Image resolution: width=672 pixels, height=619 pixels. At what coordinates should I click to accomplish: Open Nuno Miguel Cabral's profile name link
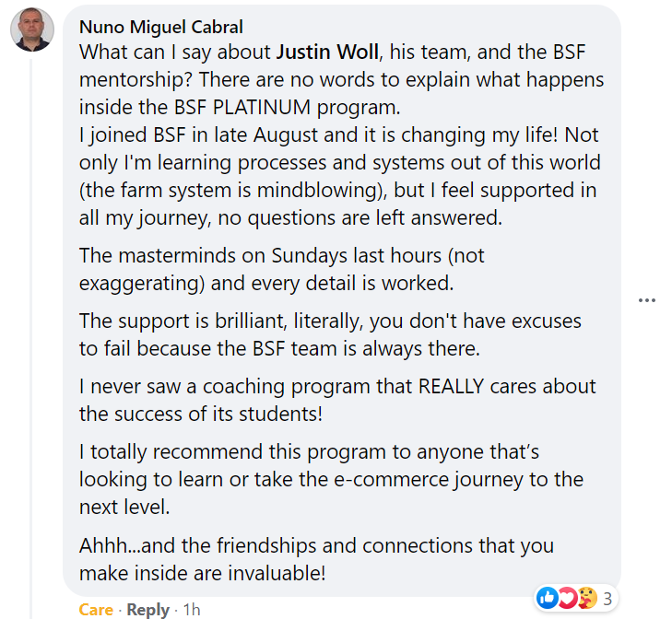(161, 27)
